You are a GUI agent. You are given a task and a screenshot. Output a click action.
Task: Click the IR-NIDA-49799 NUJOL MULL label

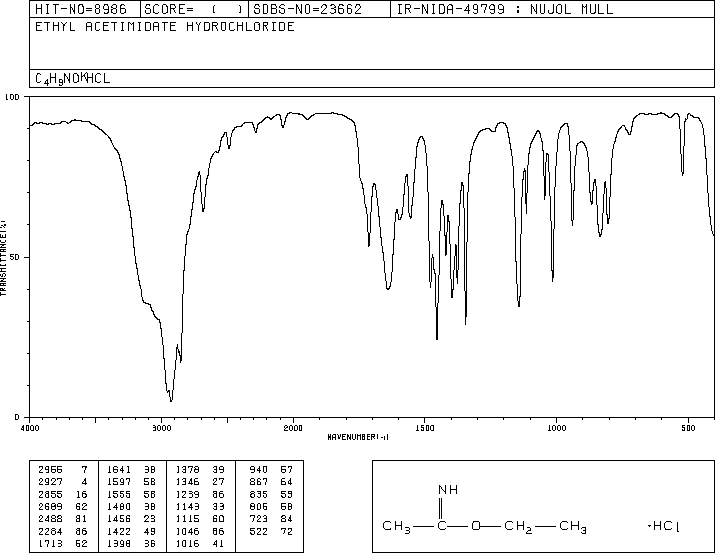click(505, 10)
